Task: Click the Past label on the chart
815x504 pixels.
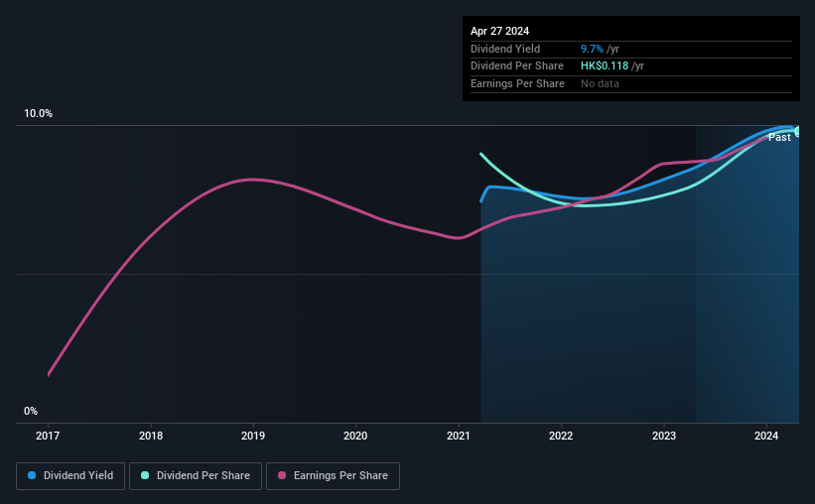Action: pos(779,137)
